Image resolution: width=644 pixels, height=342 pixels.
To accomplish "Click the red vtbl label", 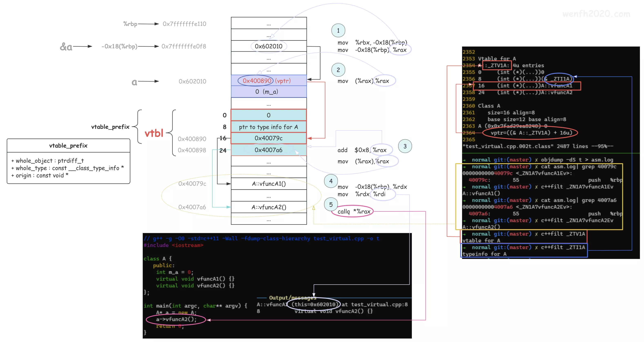I will (x=154, y=133).
